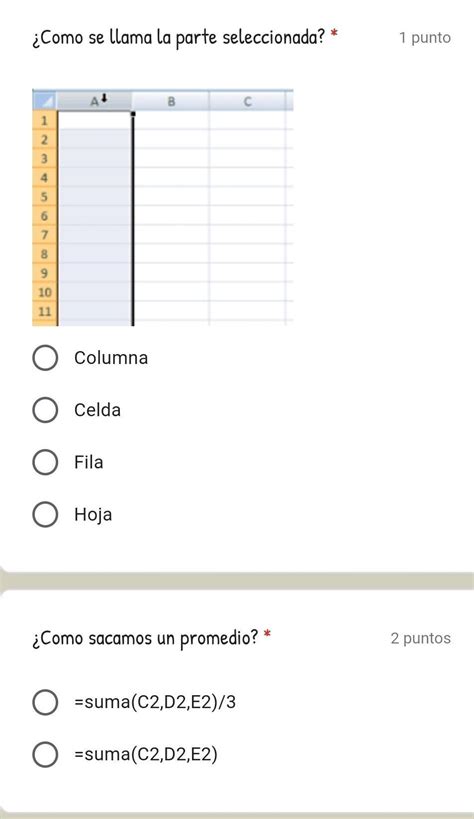Click column A header in spreadsheet image
This screenshot has height=819, width=474.
click(x=95, y=101)
